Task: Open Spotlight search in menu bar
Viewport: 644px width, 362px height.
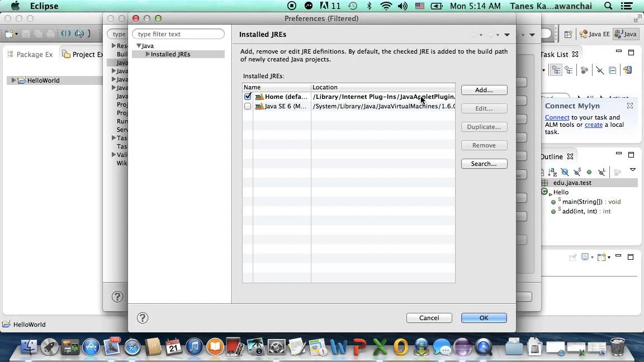Action: (x=608, y=6)
